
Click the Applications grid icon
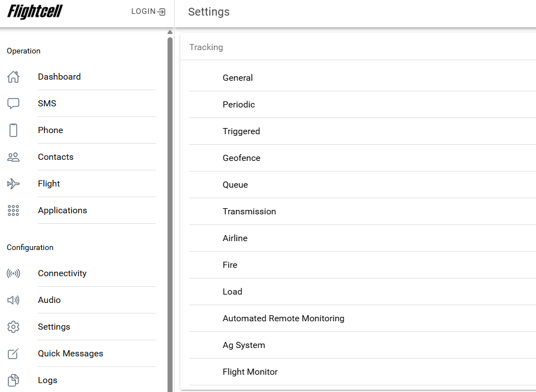point(13,210)
